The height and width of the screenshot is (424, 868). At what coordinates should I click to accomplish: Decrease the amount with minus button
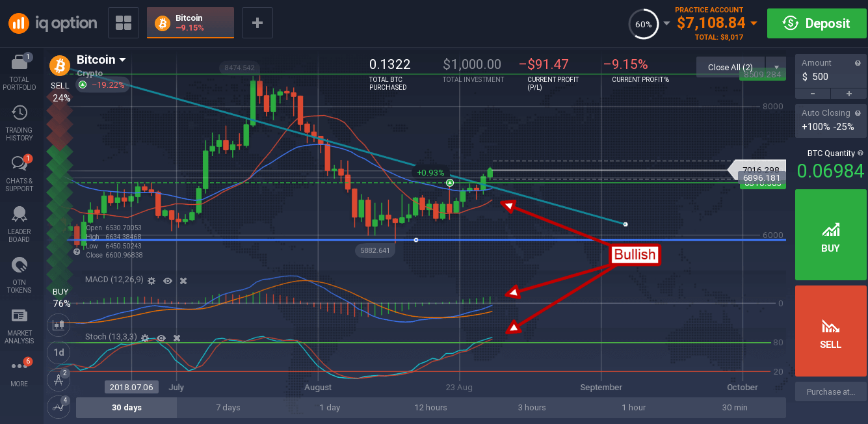pos(813,94)
